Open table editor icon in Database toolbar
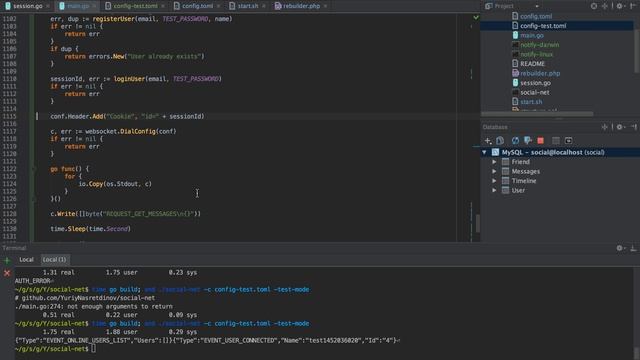 tap(556, 140)
